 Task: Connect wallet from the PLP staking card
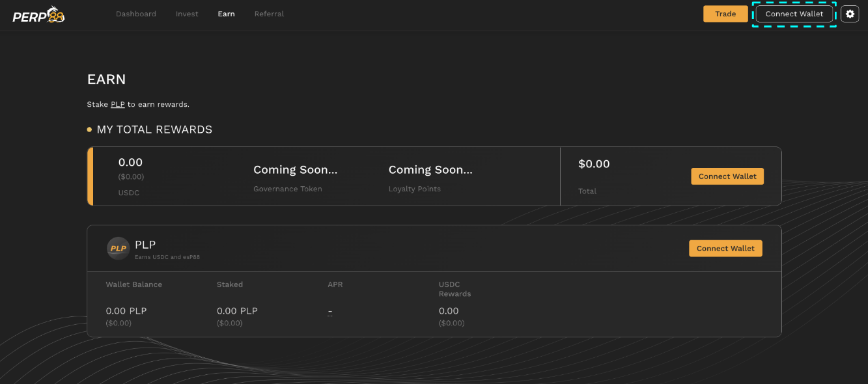pos(725,249)
